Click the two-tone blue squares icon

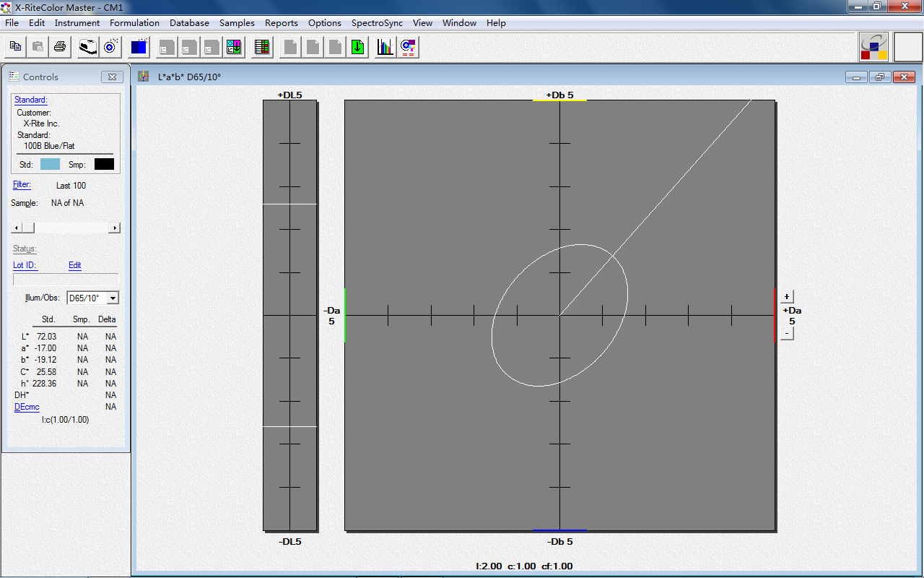(139, 47)
